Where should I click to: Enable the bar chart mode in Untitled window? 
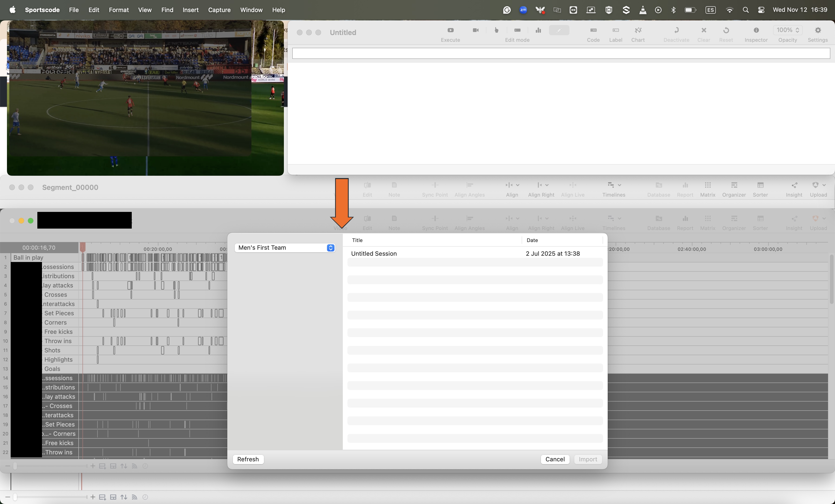coord(538,30)
